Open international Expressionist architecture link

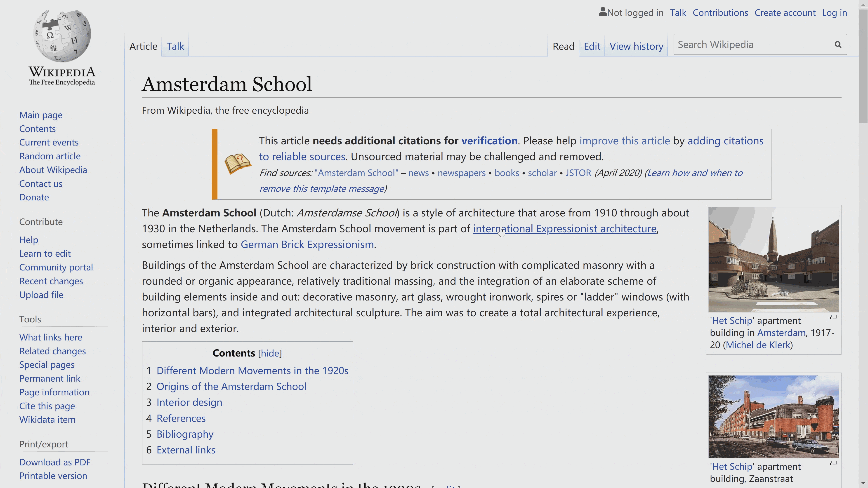(x=565, y=229)
